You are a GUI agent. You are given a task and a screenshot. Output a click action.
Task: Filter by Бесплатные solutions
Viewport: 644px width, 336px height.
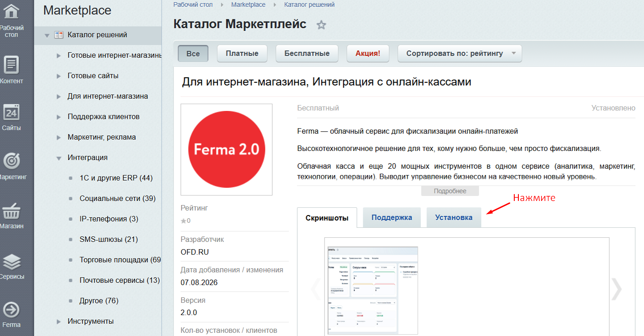tap(307, 53)
